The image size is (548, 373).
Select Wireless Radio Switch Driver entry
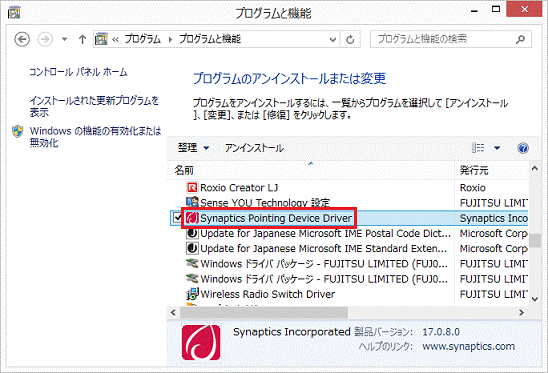(x=268, y=294)
